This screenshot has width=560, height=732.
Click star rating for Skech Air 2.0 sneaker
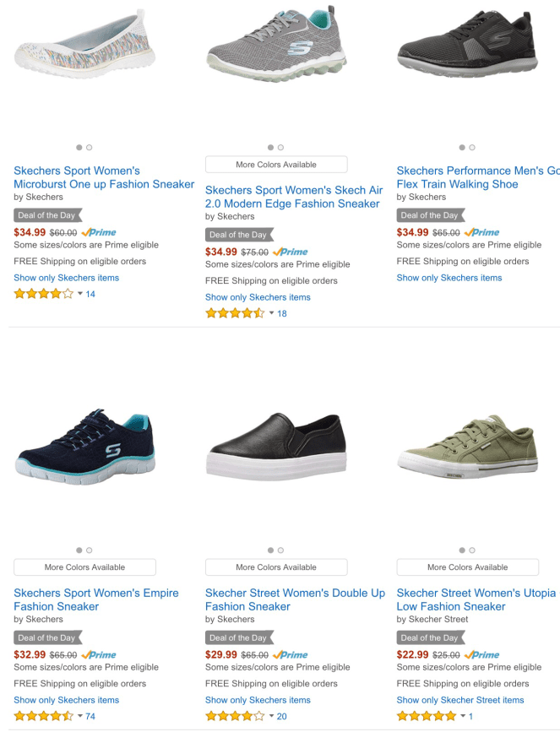click(235, 313)
